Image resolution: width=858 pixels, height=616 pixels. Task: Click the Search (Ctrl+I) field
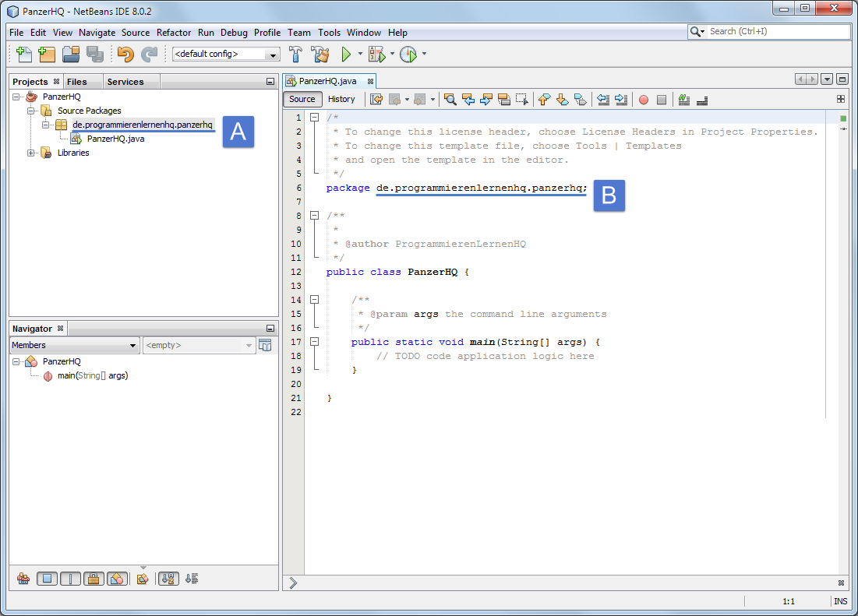[x=769, y=32]
